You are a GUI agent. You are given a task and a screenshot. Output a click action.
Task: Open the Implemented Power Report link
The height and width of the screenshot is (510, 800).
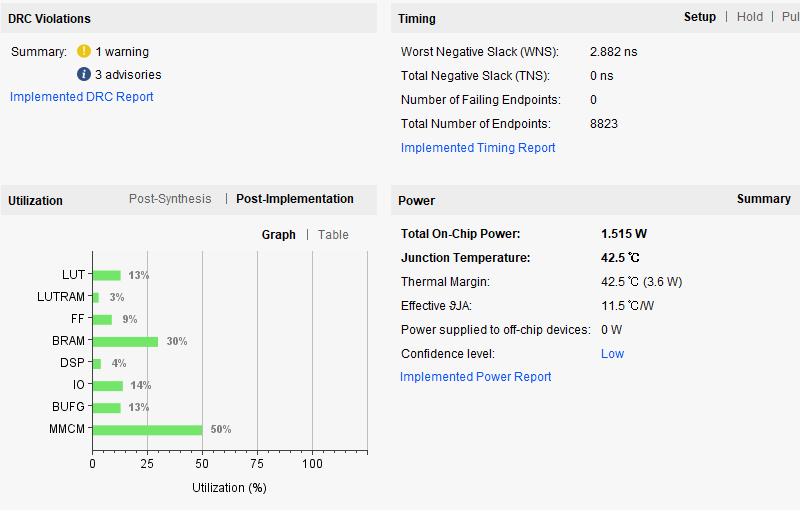click(475, 377)
